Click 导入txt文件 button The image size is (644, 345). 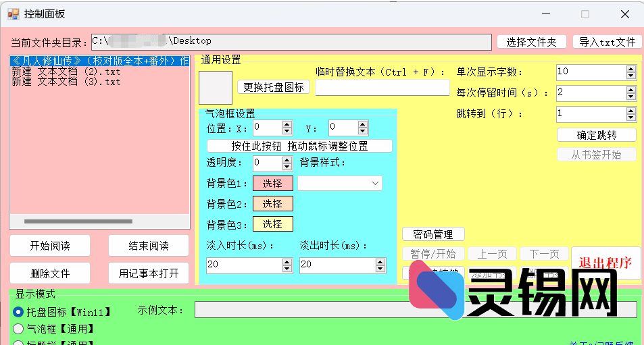point(607,42)
